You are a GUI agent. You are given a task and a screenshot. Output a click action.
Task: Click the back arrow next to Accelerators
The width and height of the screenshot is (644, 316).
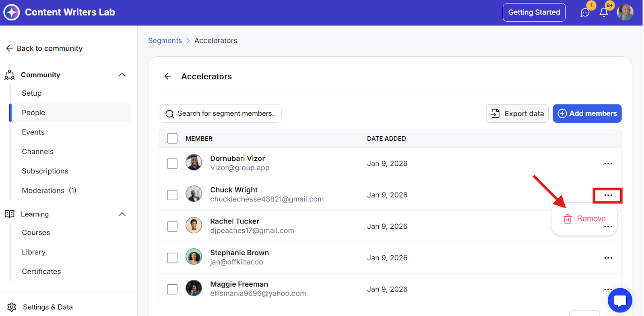tap(168, 76)
